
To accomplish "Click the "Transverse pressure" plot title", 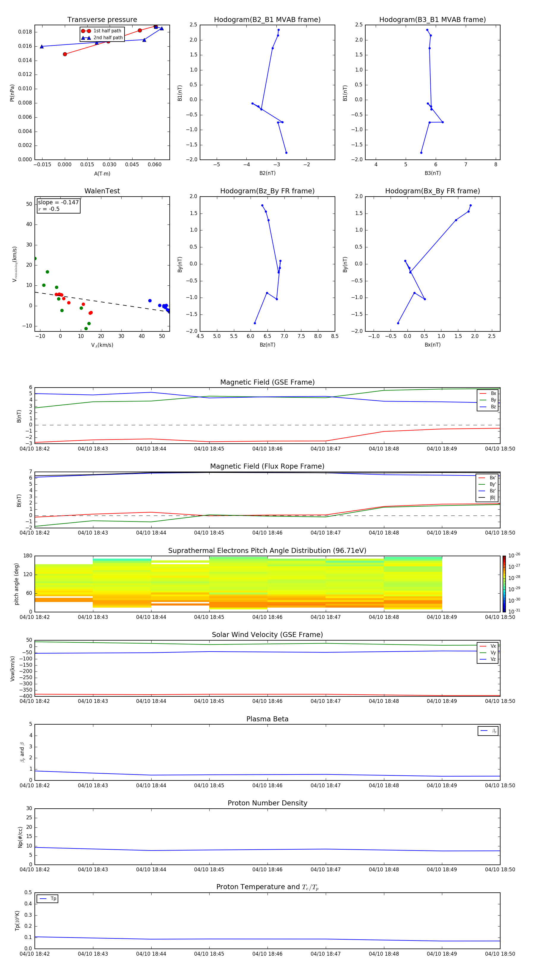I will (x=102, y=20).
